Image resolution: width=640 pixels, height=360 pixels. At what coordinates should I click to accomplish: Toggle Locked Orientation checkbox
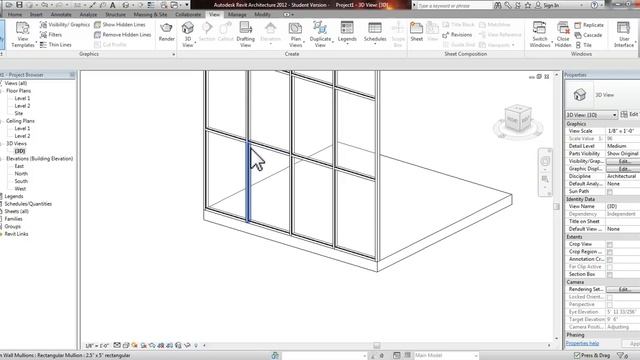coord(609,297)
